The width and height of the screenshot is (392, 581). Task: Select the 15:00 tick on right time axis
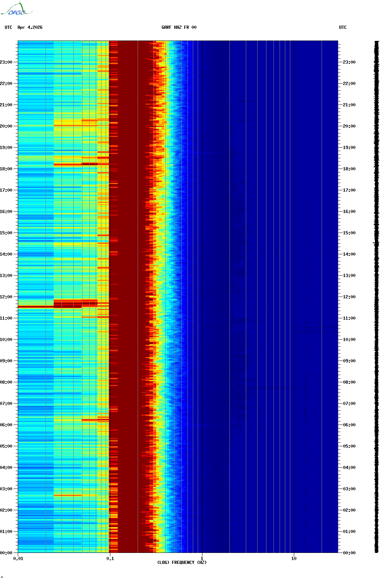pyautogui.click(x=349, y=233)
